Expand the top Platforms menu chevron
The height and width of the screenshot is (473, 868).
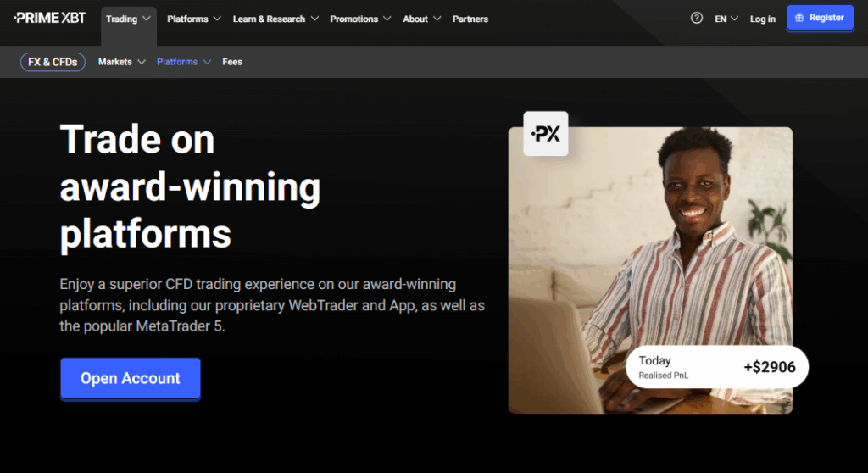[217, 19]
